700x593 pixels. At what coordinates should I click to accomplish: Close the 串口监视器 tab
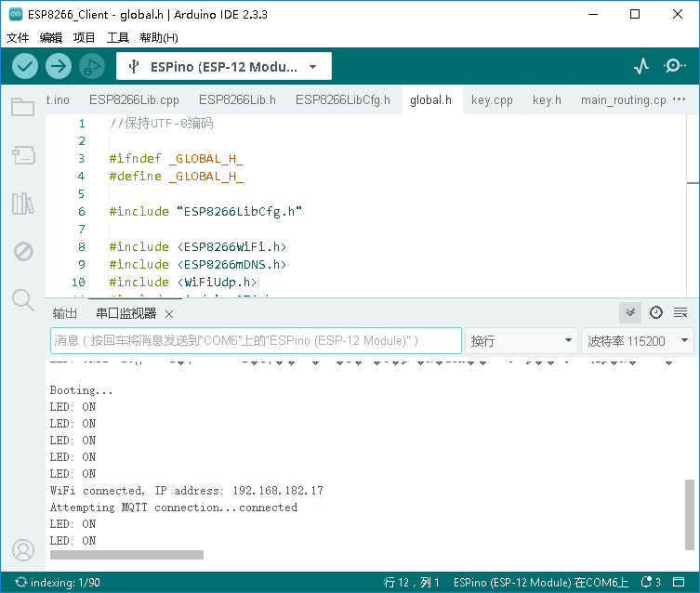tap(169, 314)
